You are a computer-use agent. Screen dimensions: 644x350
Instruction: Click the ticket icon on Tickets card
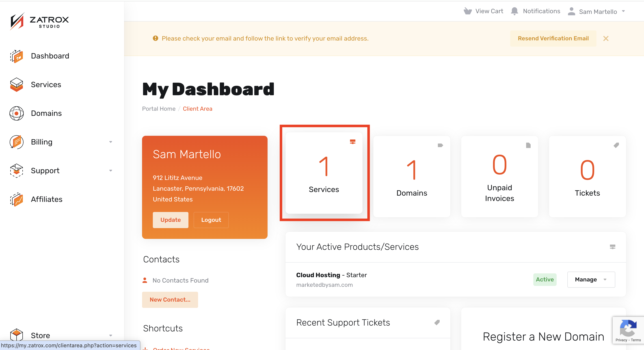[616, 145]
